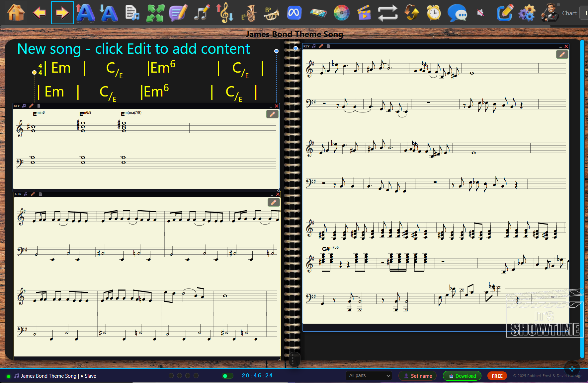
Task: Close the Em chords KEY panel
Action: (277, 106)
